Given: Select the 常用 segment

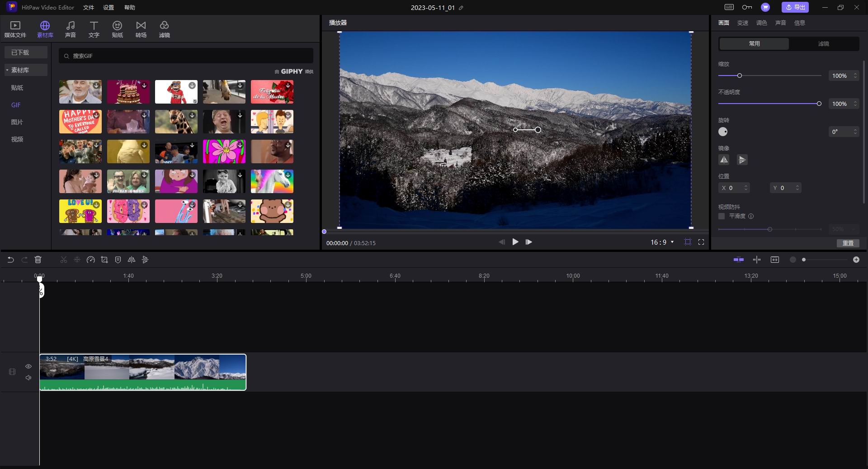Looking at the screenshot, I should (754, 44).
